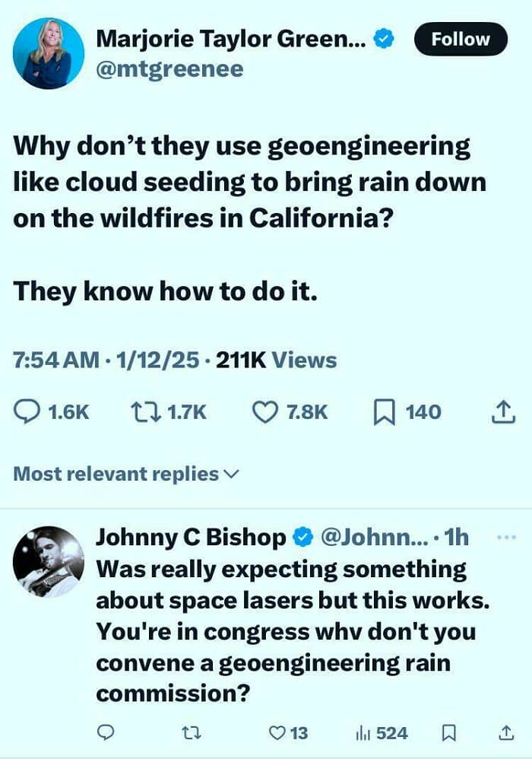Open the 211K Views count
Image resolution: width=532 pixels, height=759 pixels.
[276, 360]
